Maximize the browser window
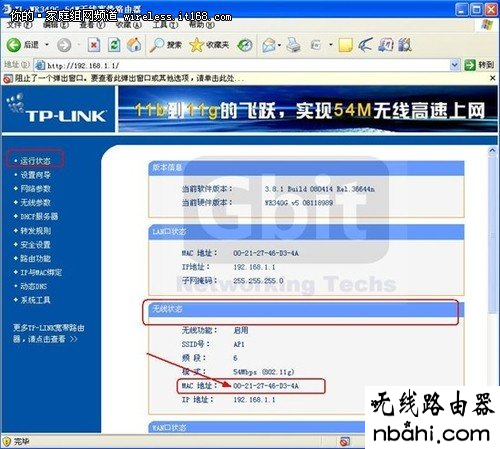 [476, 9]
